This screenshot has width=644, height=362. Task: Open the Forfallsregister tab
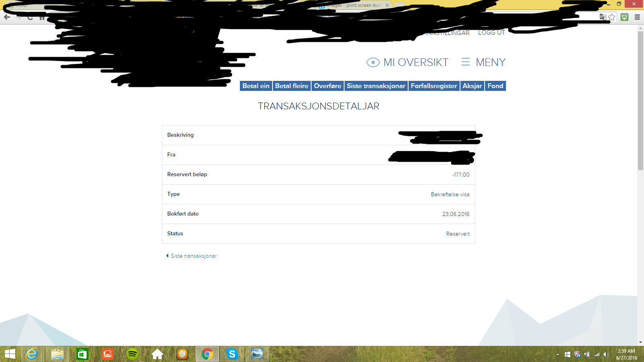(434, 86)
